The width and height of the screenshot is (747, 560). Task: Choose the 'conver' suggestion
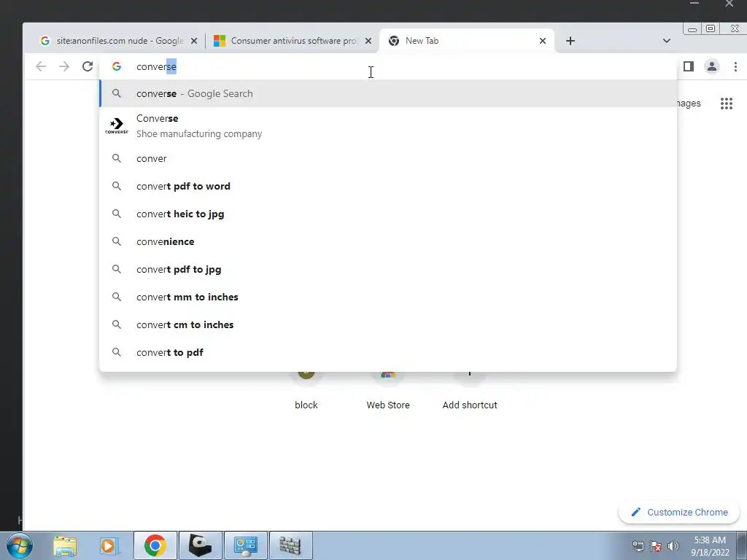click(x=388, y=158)
